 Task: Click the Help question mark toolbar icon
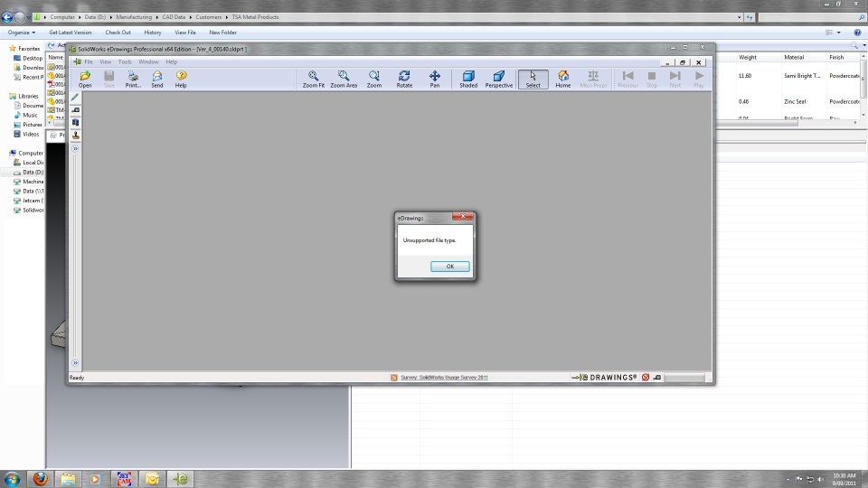coord(181,79)
